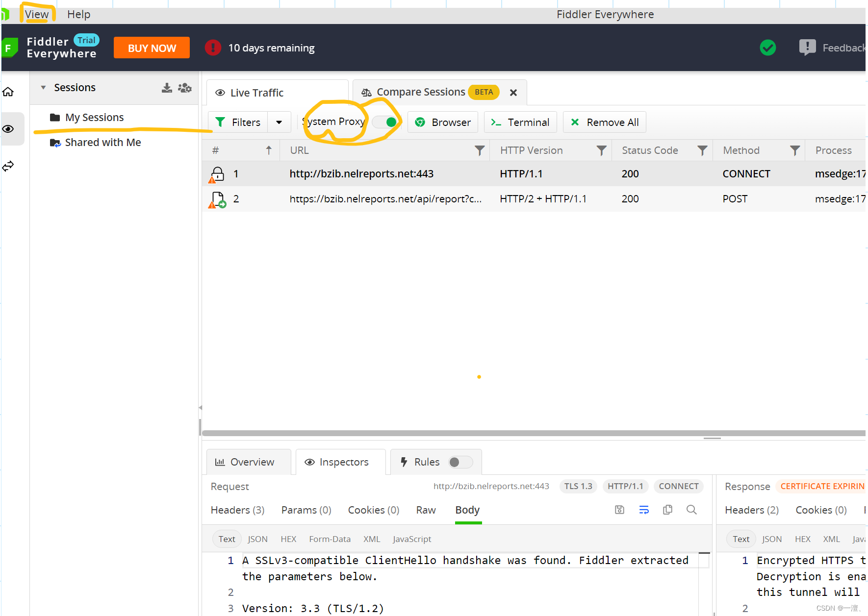Select session 2 document icon
The height and width of the screenshot is (616, 868).
[217, 199]
